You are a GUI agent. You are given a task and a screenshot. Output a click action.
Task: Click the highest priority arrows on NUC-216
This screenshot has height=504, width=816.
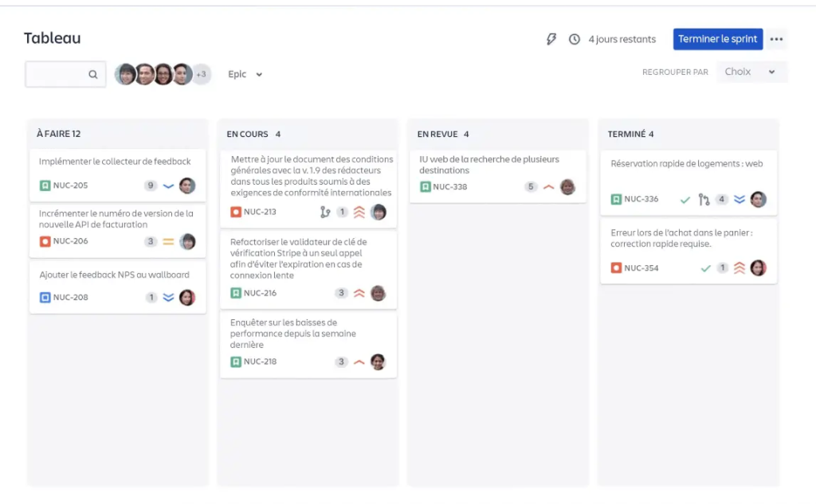[x=359, y=293]
